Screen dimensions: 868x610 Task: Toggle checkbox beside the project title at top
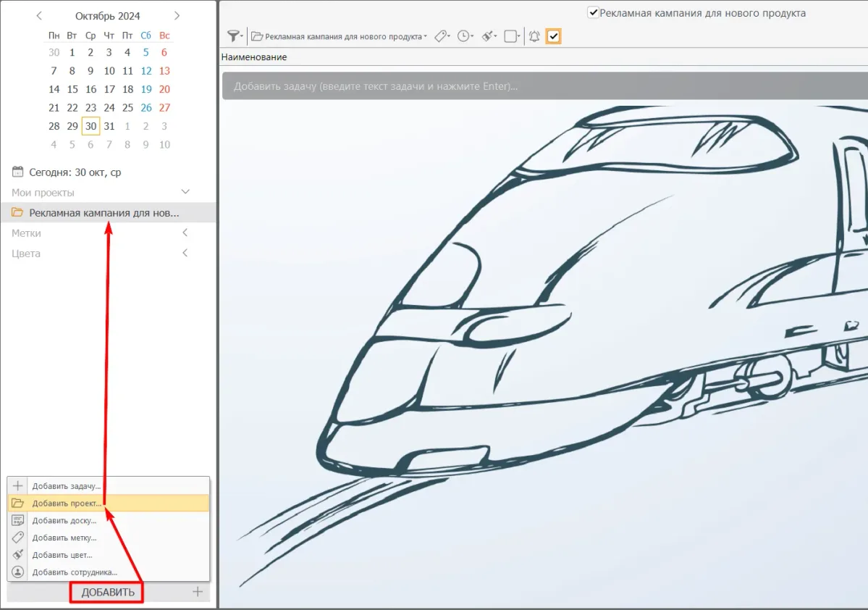click(593, 13)
